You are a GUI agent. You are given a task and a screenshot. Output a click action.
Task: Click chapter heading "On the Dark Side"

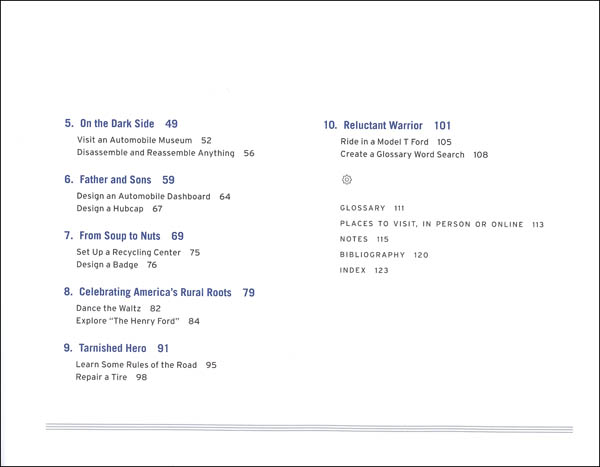click(x=117, y=124)
